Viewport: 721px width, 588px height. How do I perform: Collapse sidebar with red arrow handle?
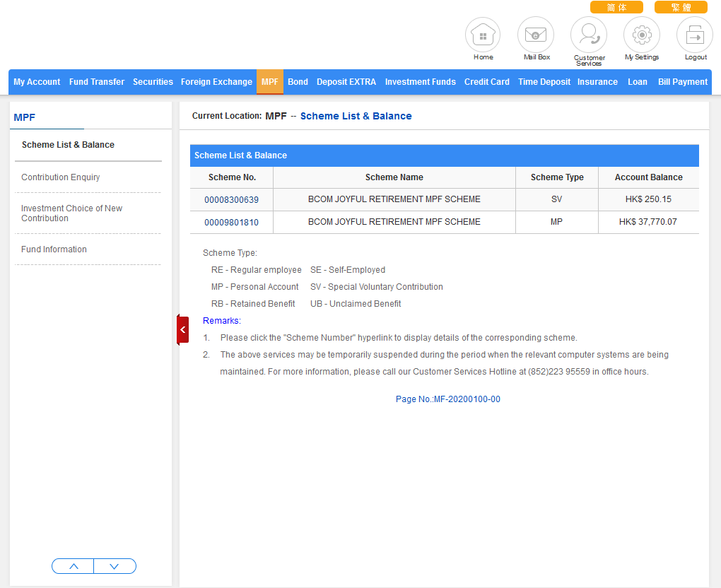pos(182,329)
